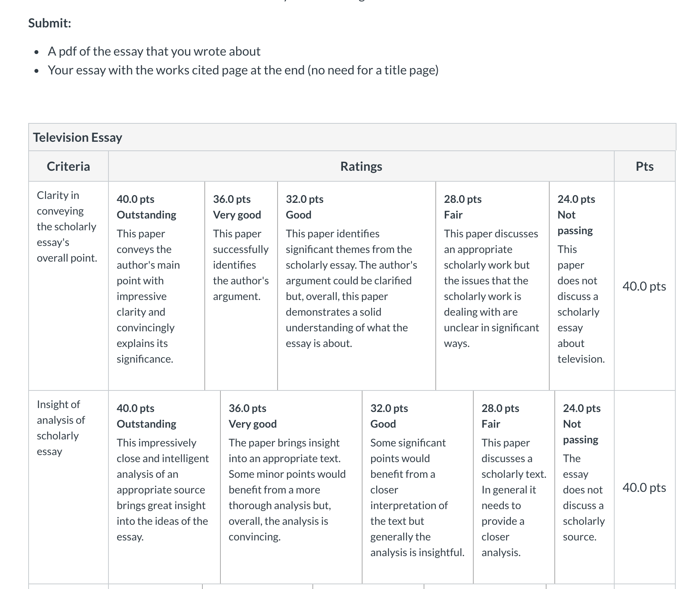700x589 pixels.
Task: Click the 40.0 pts total for Clarity row
Action: (x=644, y=286)
